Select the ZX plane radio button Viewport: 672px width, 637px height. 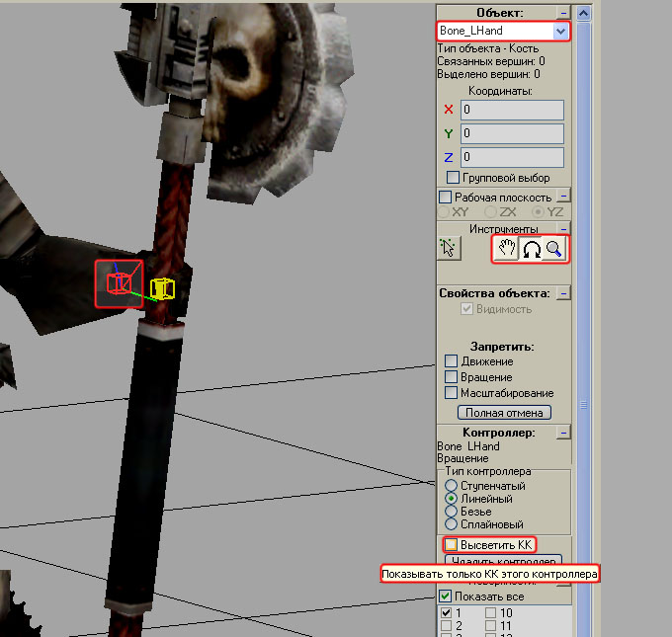[490, 211]
